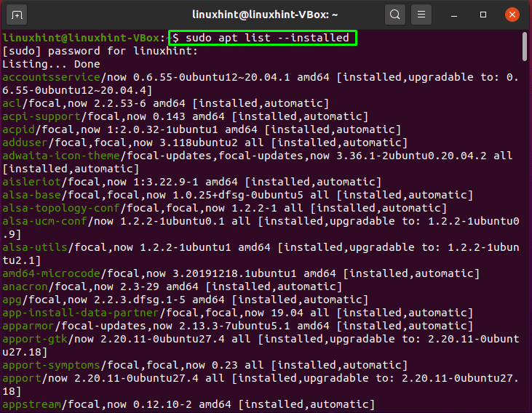
Task: Maximize the terminal window
Action: tap(483, 15)
